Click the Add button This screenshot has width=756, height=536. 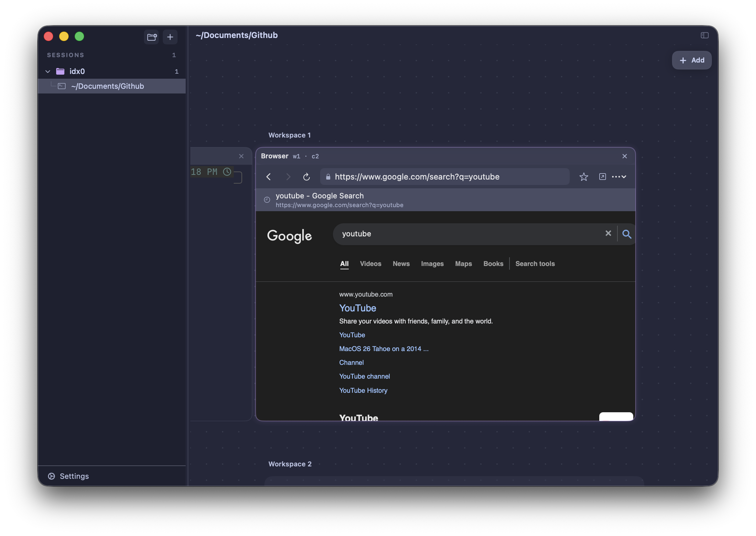692,60
